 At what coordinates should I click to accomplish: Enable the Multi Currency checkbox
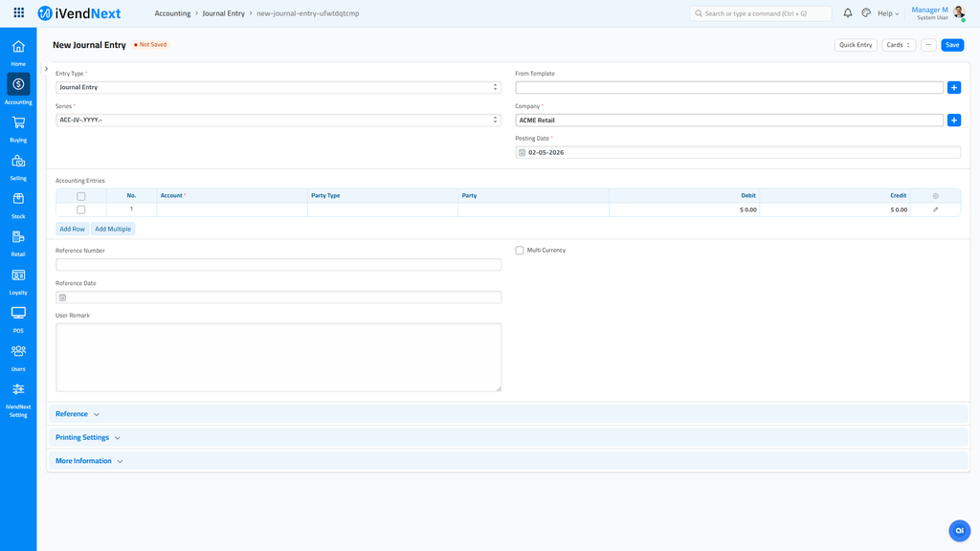coord(520,251)
